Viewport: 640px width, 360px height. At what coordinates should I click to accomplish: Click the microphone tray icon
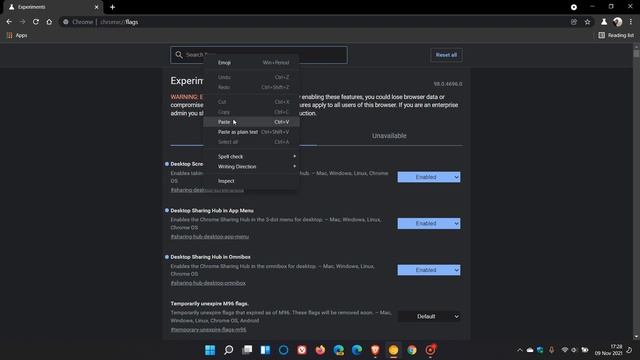click(x=551, y=350)
